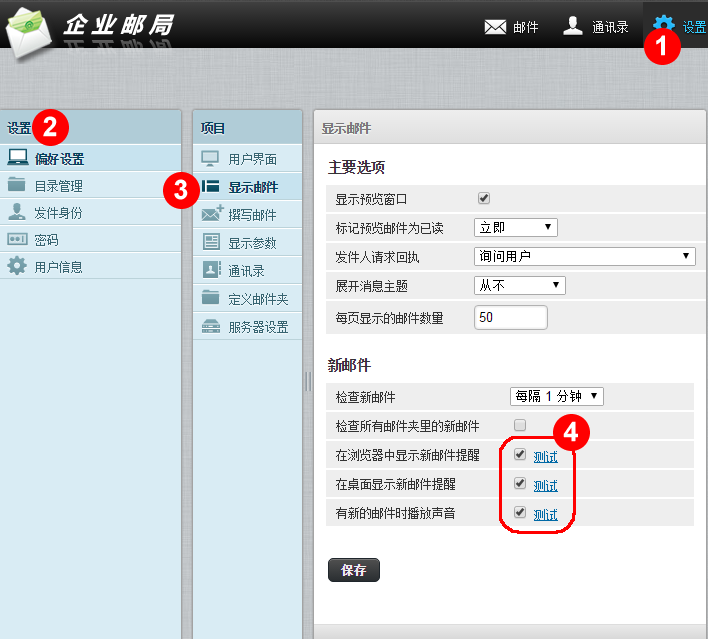
Task: Open the 检查新邮件 interval dropdown
Action: (x=556, y=396)
